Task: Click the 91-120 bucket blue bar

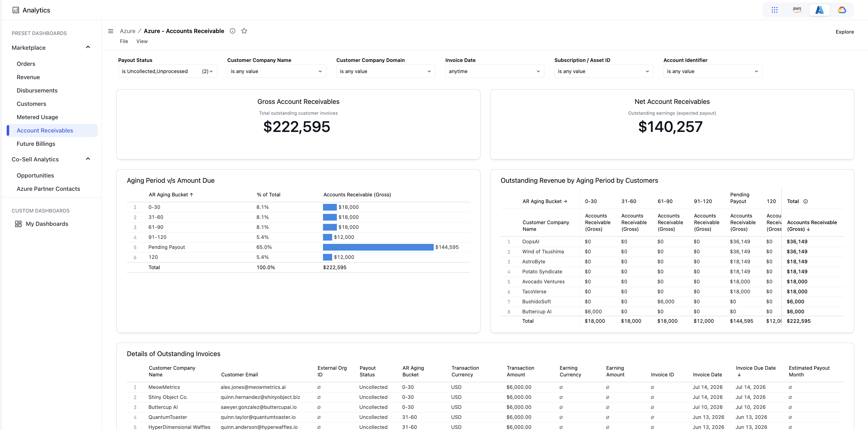Action: click(327, 237)
